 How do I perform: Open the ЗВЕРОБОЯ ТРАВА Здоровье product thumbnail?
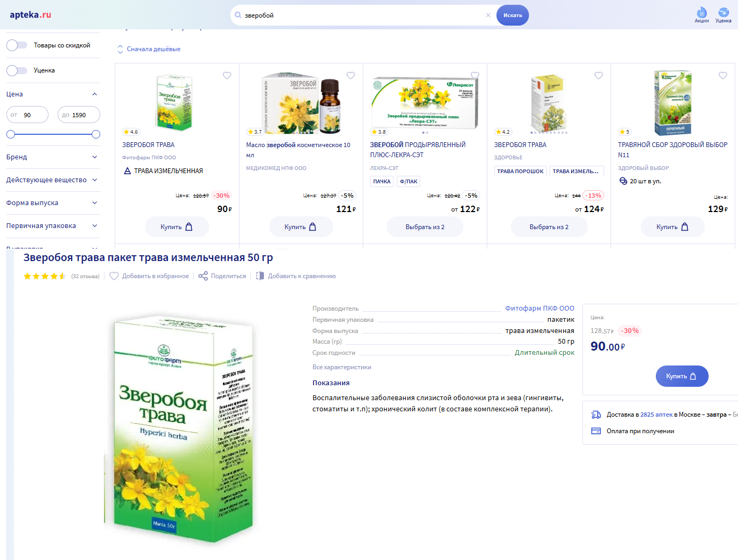tap(549, 103)
